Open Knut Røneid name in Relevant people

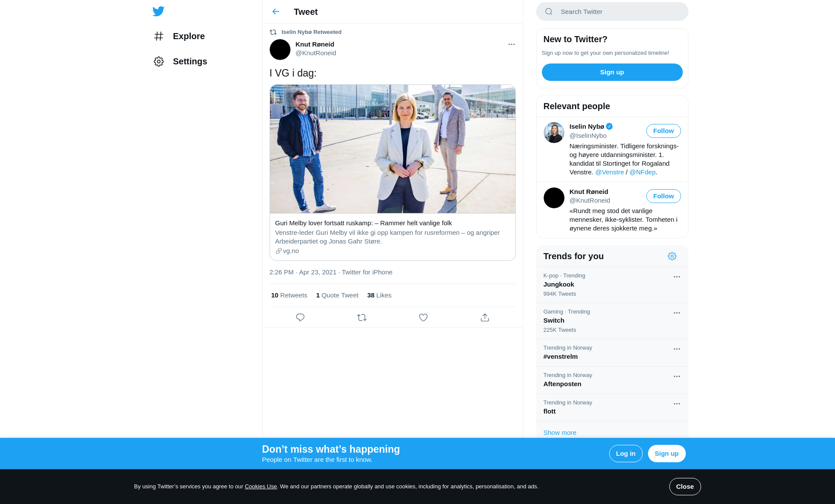(589, 192)
